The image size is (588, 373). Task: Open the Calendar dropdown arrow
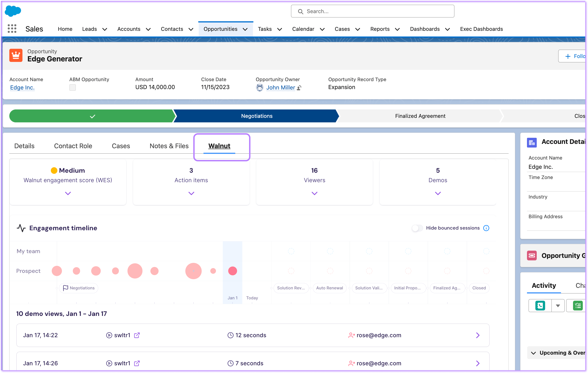coord(322,29)
